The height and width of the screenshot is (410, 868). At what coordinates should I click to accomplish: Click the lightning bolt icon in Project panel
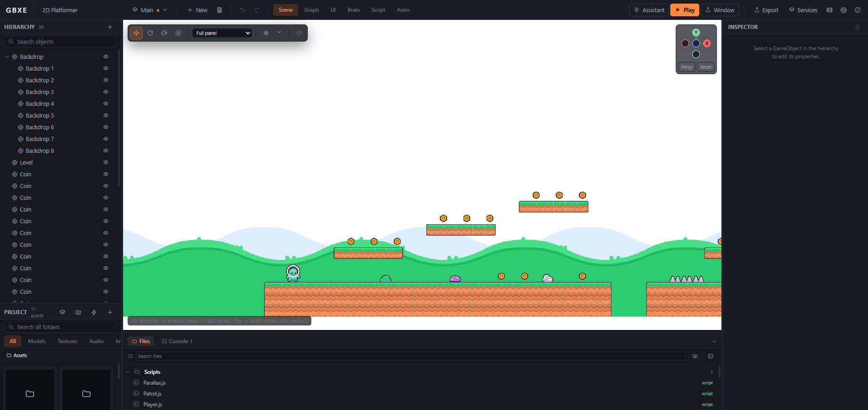94,312
